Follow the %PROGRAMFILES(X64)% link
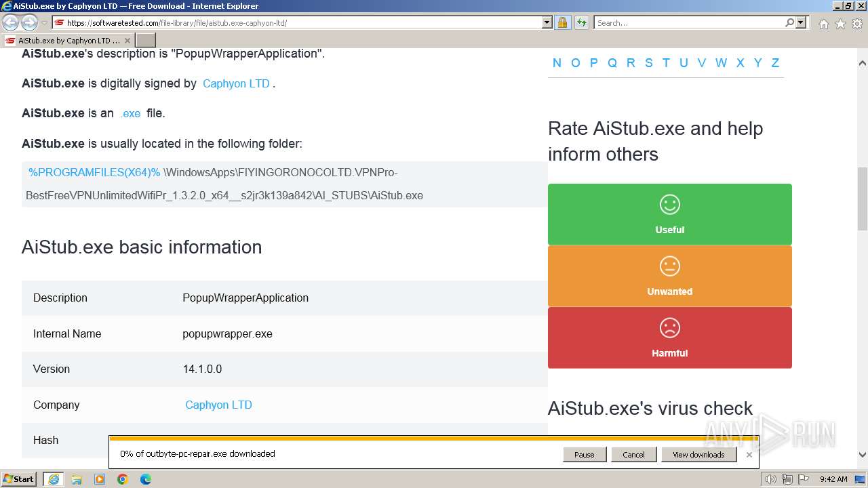 tap(94, 173)
